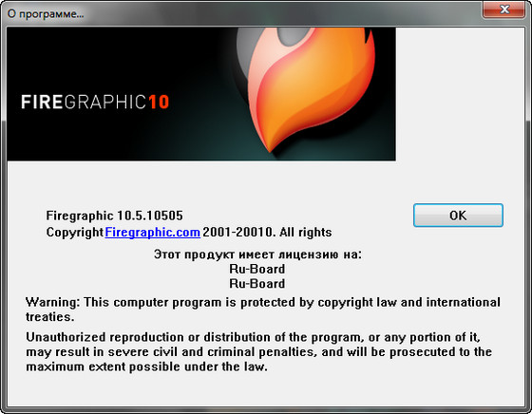532x414 pixels.
Task: Close the О программе dialog
Action: [x=503, y=9]
